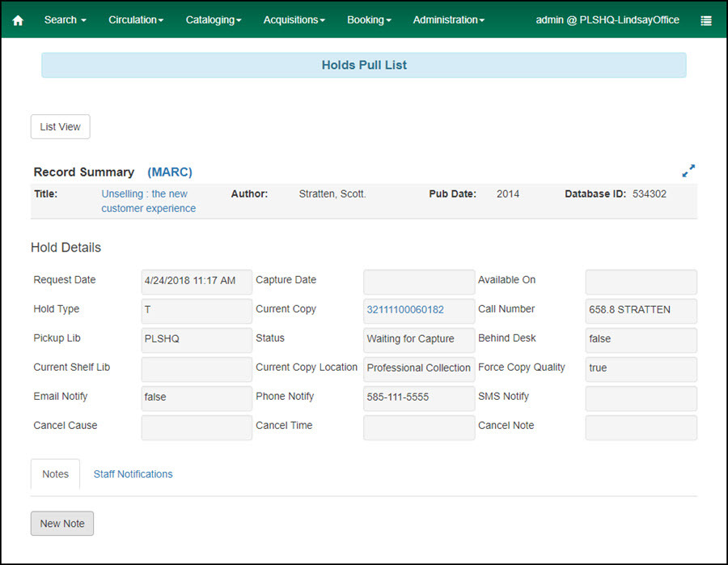Click the Pub Date value 2014
Viewport: 728px width, 565px height.
click(508, 193)
